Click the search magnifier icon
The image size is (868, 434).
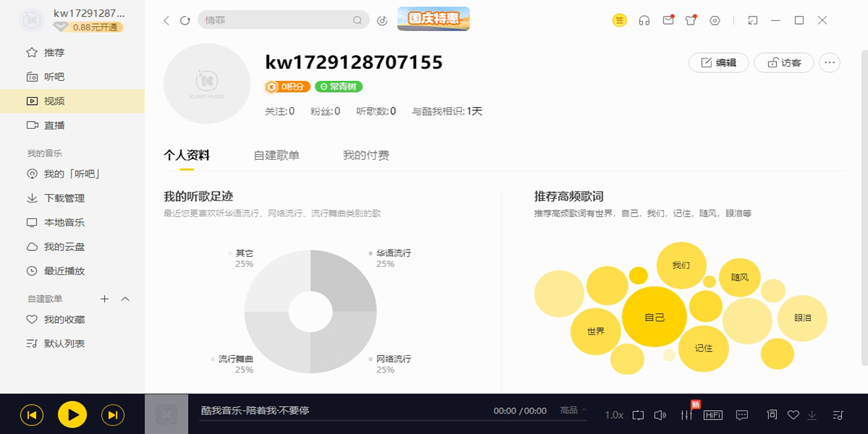[357, 20]
